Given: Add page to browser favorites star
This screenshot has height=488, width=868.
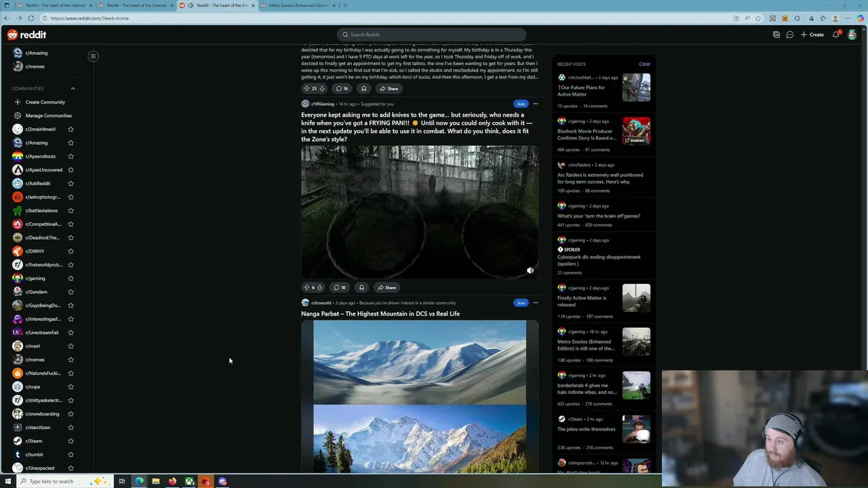Looking at the screenshot, I should point(759,18).
